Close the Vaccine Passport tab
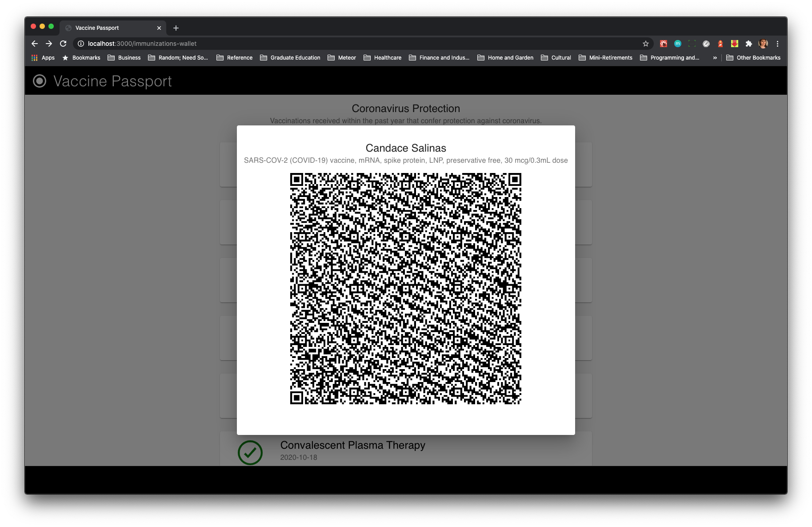 pos(159,28)
